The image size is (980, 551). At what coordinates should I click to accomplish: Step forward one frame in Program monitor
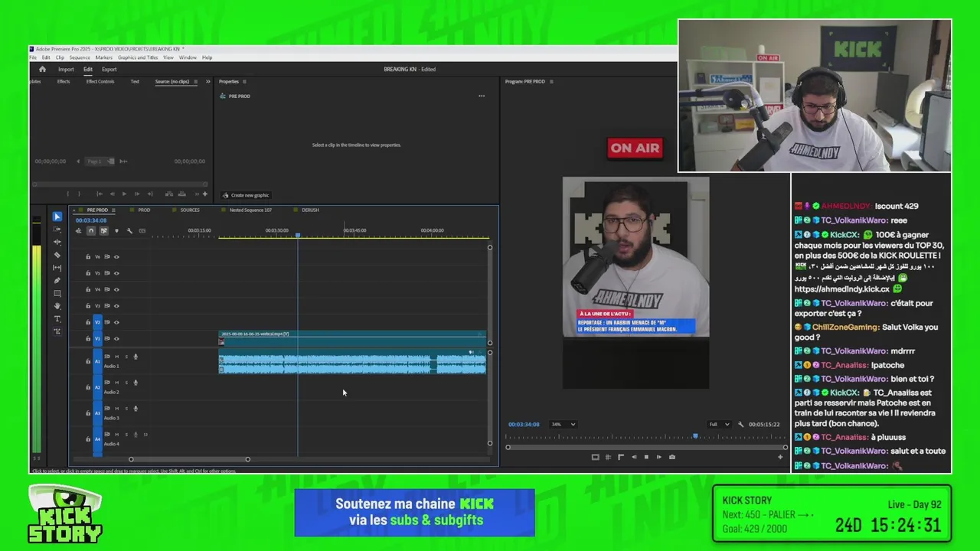tap(659, 457)
